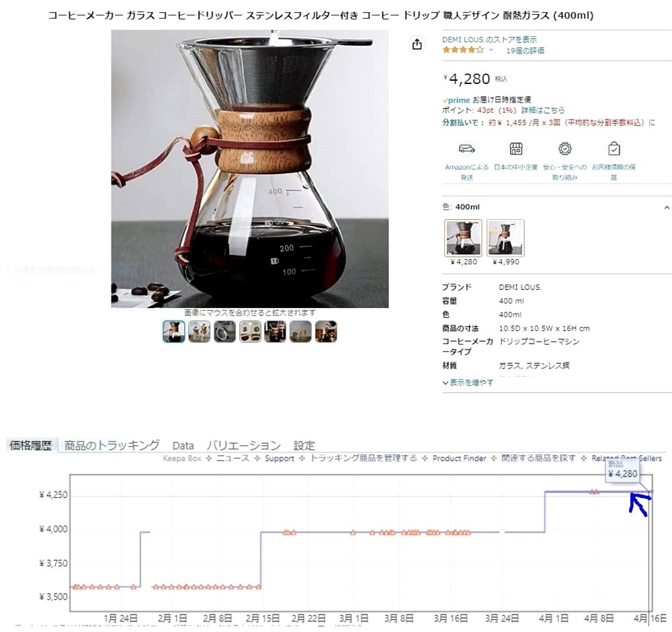Click the share icon beside product image
The height and width of the screenshot is (632, 672).
(417, 44)
